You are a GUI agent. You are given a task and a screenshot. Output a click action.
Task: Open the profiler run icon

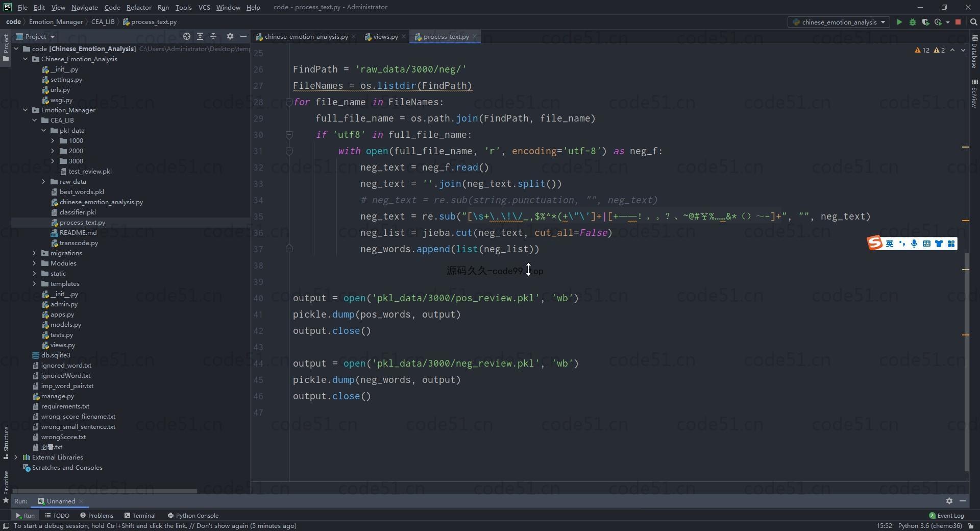[938, 22]
